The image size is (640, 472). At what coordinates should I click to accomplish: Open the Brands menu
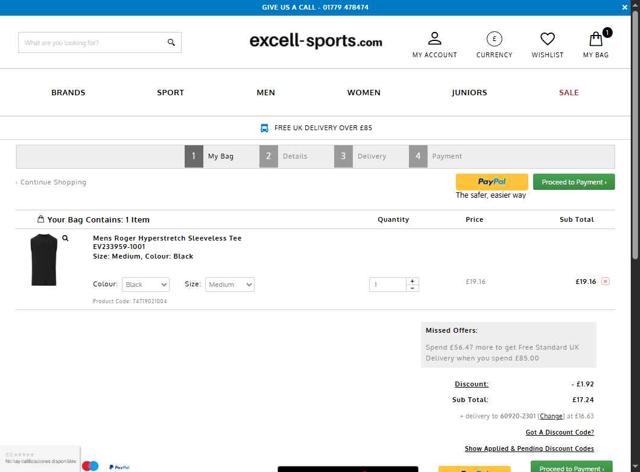pyautogui.click(x=68, y=93)
